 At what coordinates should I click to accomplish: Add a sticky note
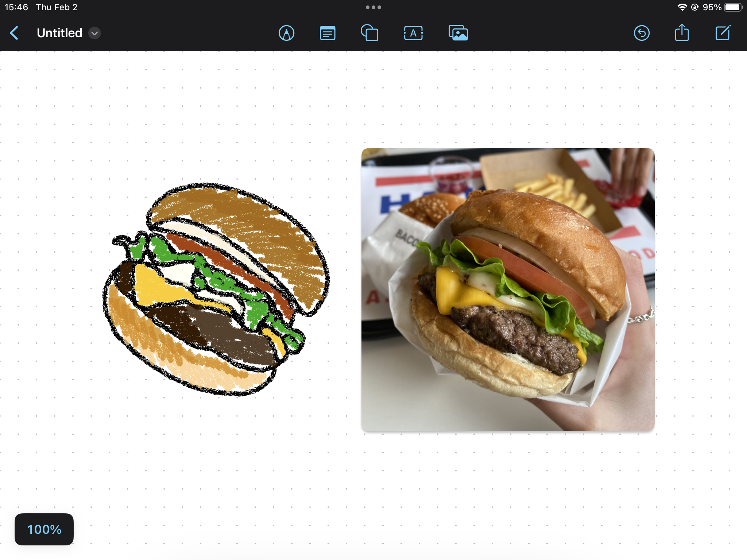pyautogui.click(x=328, y=33)
